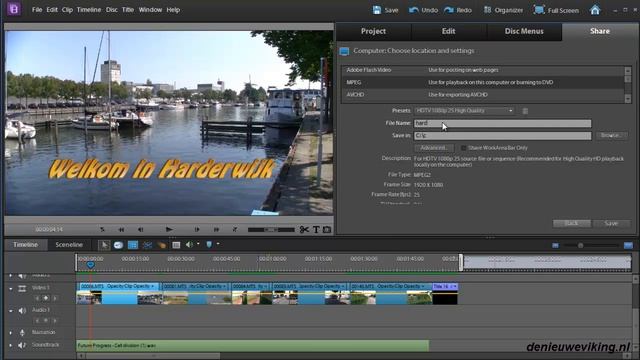Select the AVCHD format row
640x360 pixels.
click(482, 95)
